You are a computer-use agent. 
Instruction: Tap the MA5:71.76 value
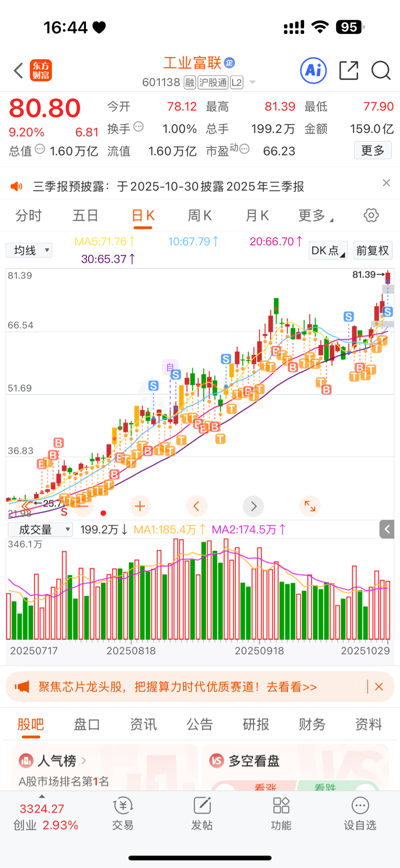tap(105, 241)
